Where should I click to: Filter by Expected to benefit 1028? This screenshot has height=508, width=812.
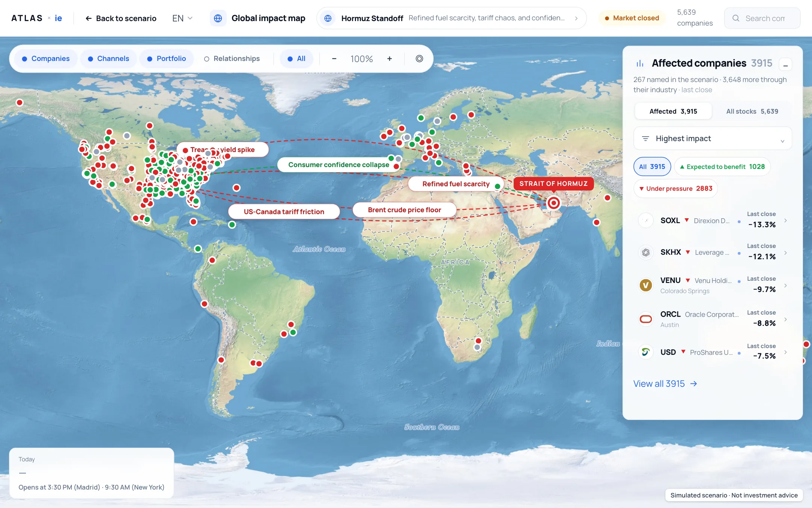[x=722, y=167]
